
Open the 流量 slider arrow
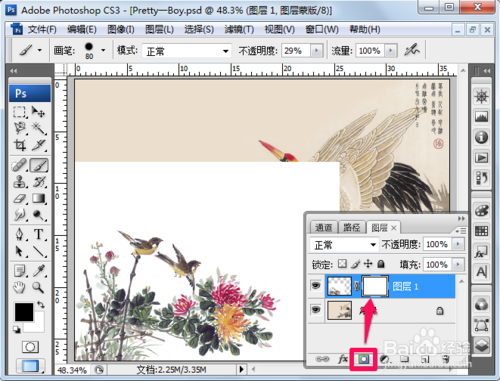391,51
